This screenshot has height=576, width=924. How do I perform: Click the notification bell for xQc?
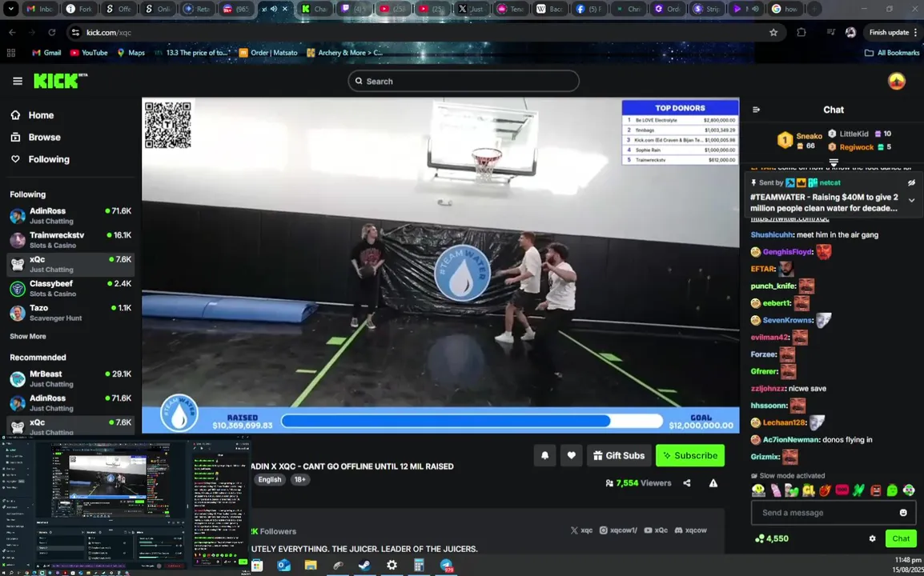[544, 455]
